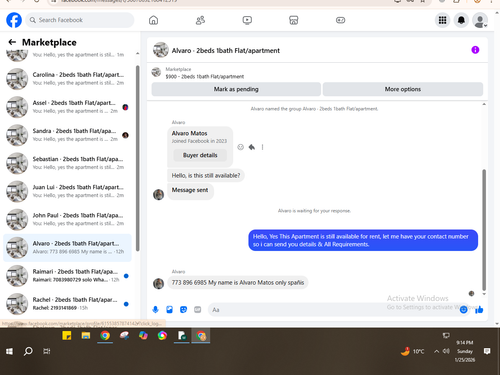
Task: Open the weather widget showing 10°C
Action: pyautogui.click(x=413, y=351)
